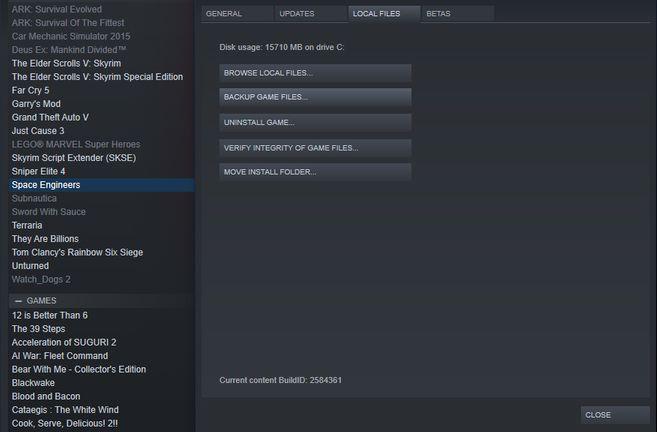This screenshot has width=657, height=432.
Task: Select AI War: Fleet Command
Action: [x=59, y=356]
